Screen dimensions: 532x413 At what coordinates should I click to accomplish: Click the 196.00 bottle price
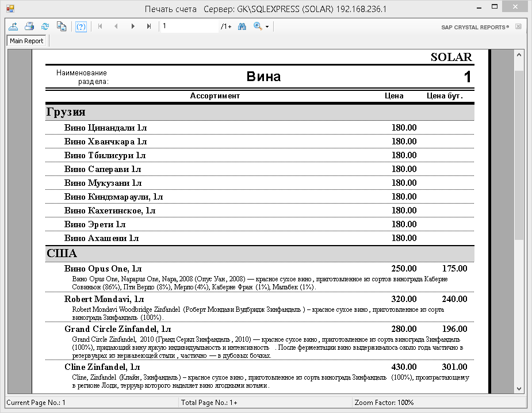454,329
